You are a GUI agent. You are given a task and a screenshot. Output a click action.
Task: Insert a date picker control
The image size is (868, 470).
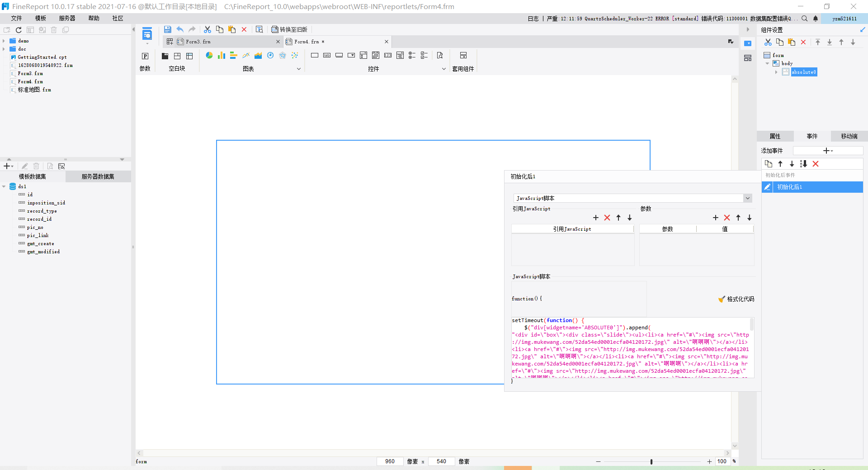tap(376, 55)
